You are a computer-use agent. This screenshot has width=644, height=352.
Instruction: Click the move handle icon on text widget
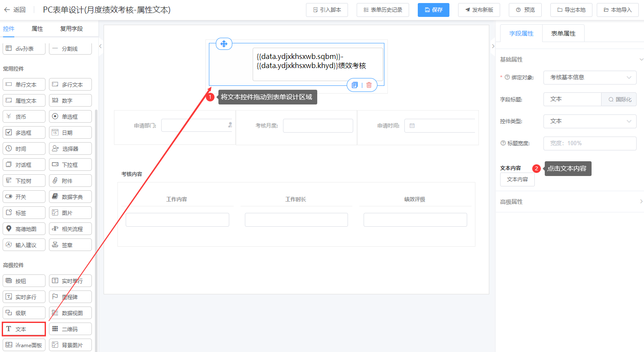point(224,44)
